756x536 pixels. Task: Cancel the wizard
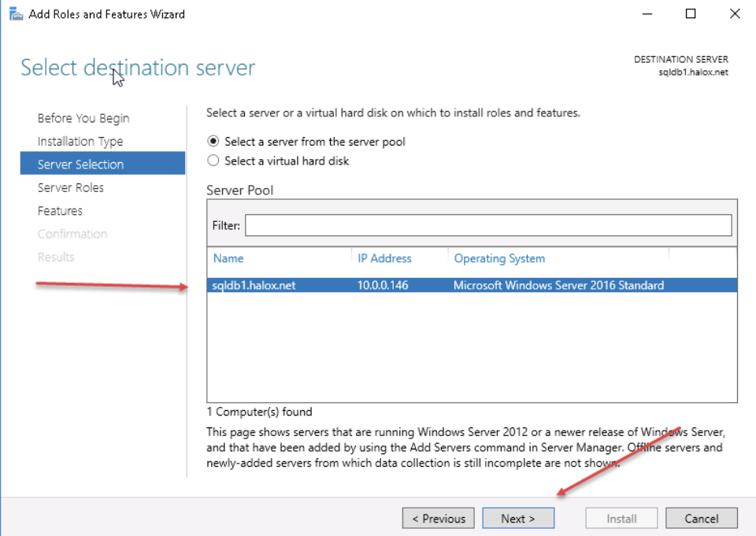(x=702, y=518)
